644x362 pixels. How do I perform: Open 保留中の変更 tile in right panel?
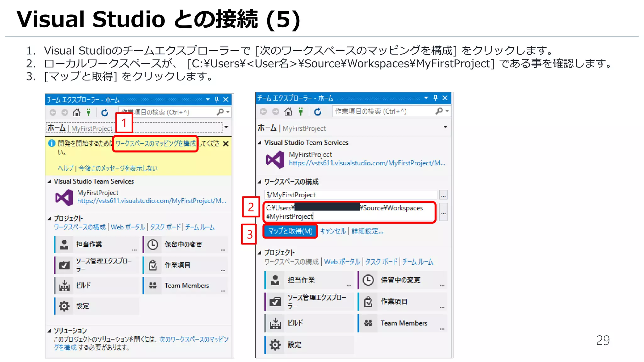402,280
